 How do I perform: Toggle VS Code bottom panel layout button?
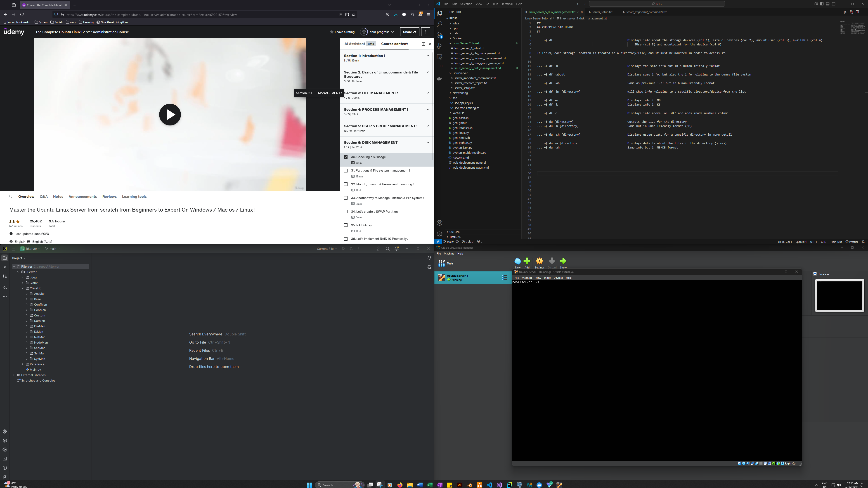(828, 4)
